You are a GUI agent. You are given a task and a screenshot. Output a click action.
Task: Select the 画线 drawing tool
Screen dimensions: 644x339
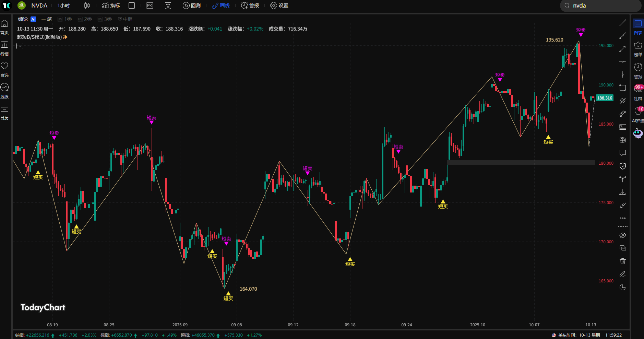coord(221,5)
